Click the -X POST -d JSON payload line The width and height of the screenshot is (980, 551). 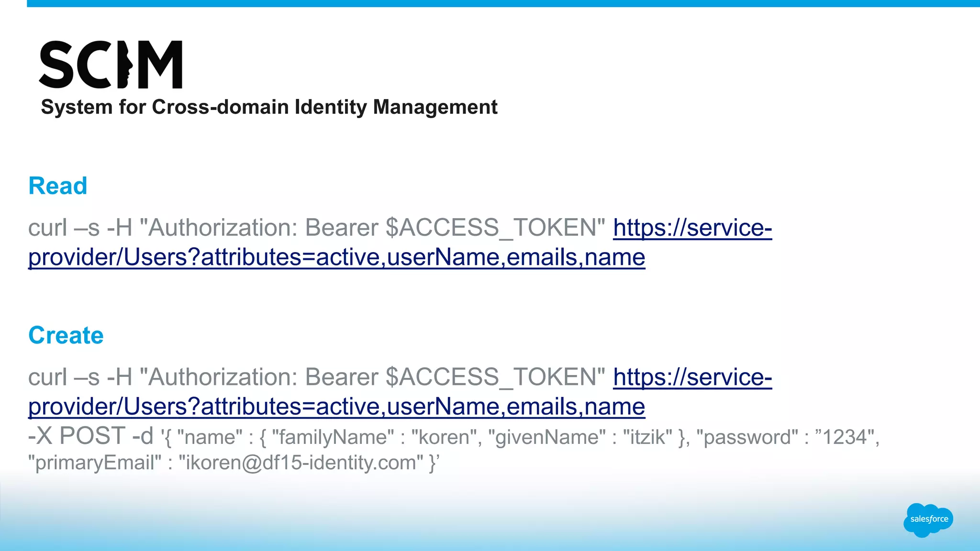[454, 437]
